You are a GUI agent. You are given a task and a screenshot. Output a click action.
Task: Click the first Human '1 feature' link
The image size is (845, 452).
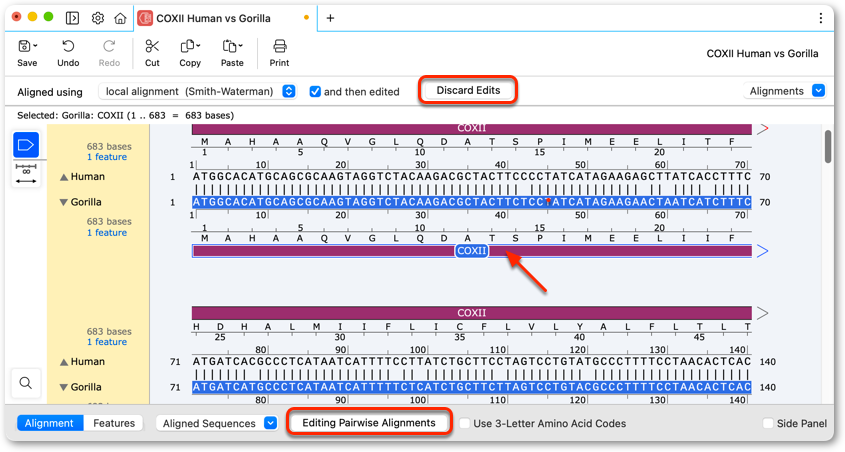click(107, 157)
